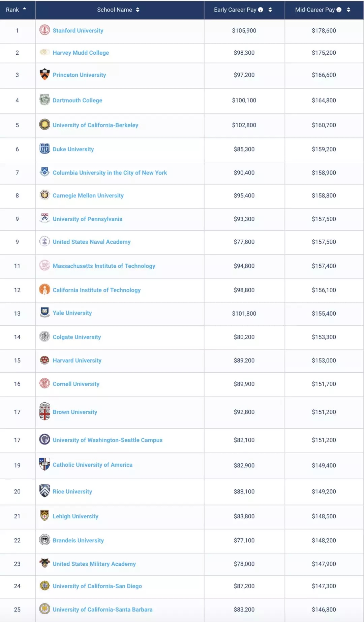Image resolution: width=364 pixels, height=622 pixels.
Task: Open University of California-Berkeley link
Action: (95, 125)
